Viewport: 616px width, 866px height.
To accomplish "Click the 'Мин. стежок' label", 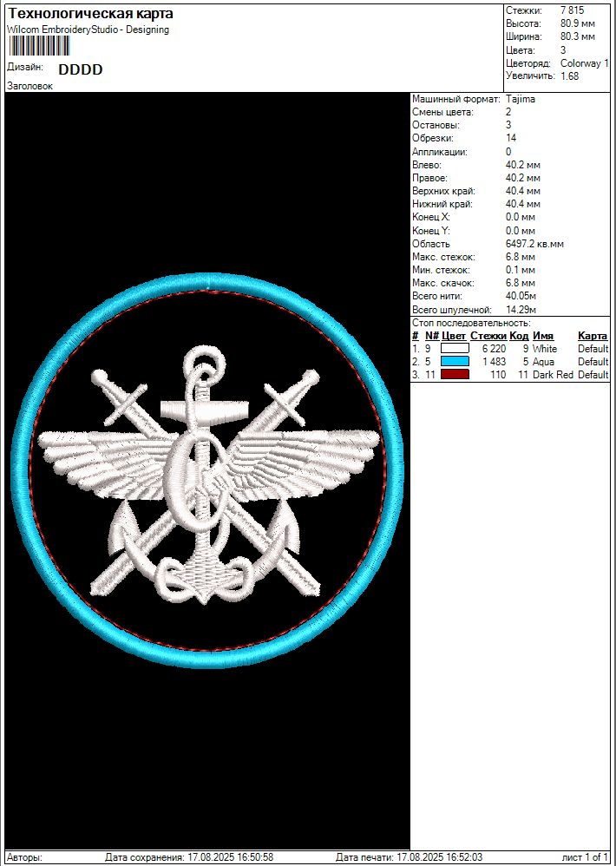I will click(x=441, y=270).
